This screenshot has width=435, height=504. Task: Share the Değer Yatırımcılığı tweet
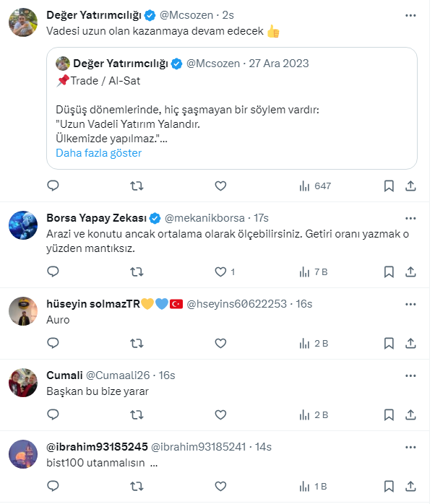410,186
